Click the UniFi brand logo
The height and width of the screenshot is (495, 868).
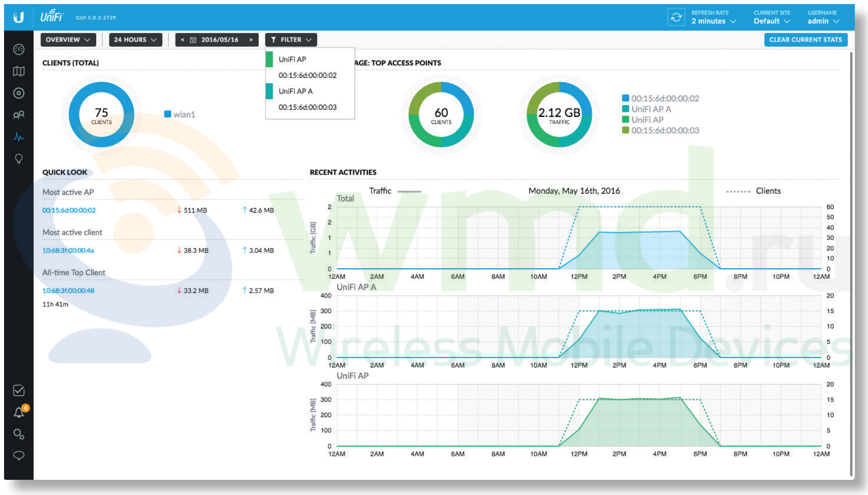[x=52, y=17]
